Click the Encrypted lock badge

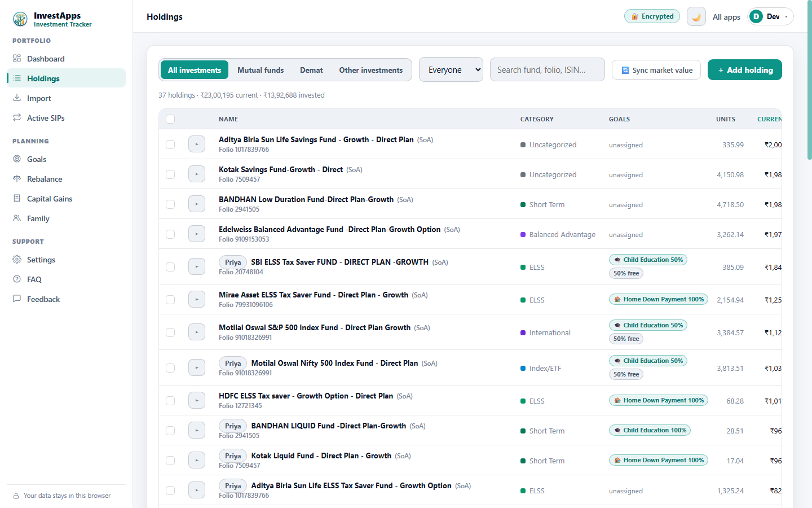click(652, 16)
